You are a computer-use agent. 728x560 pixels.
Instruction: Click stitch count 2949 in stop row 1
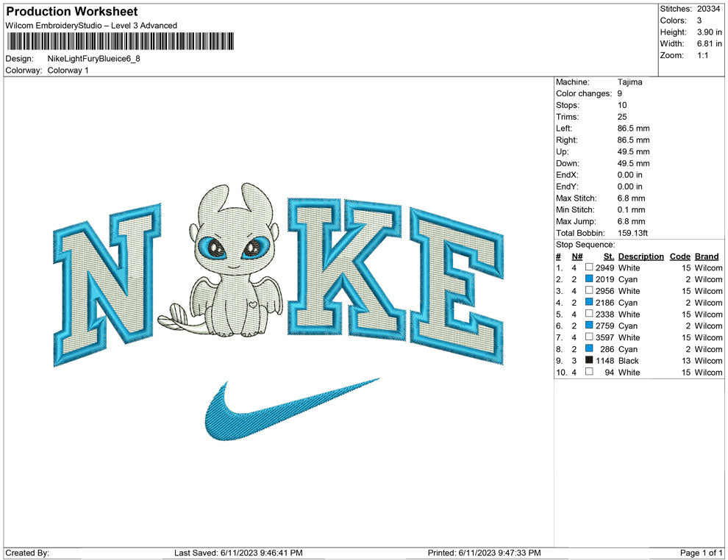point(604,268)
